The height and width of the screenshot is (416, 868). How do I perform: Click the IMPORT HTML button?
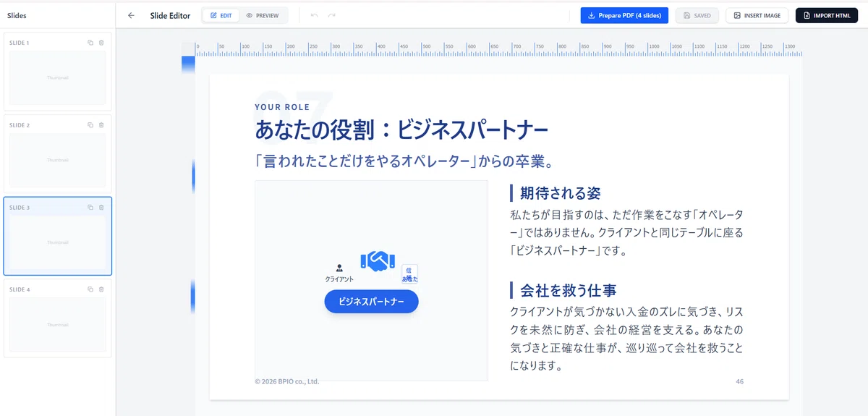coord(827,15)
